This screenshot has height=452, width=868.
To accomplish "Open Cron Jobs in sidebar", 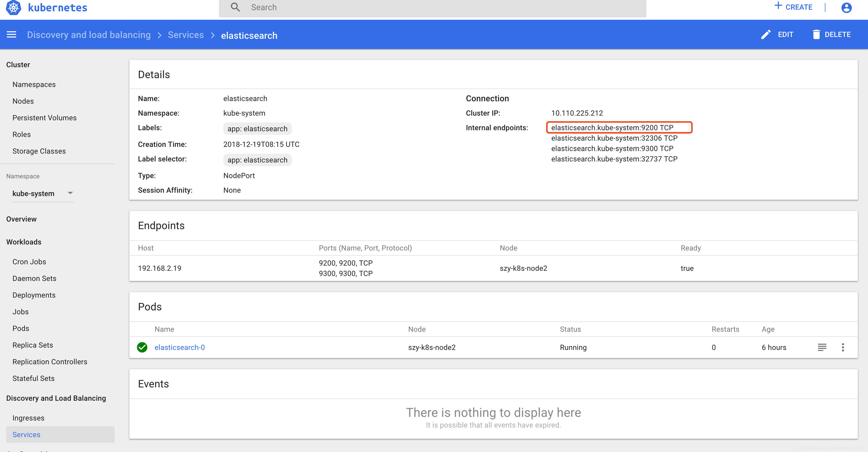I will pyautogui.click(x=29, y=262).
